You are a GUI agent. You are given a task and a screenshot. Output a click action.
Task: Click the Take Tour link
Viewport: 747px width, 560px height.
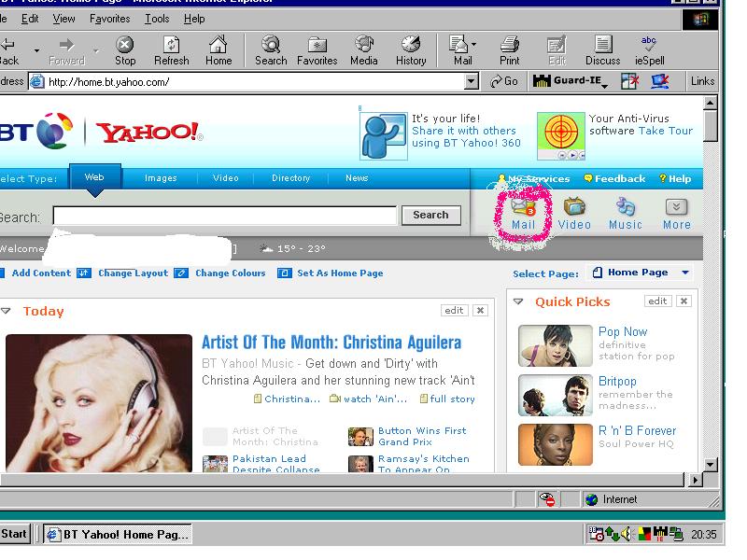666,131
